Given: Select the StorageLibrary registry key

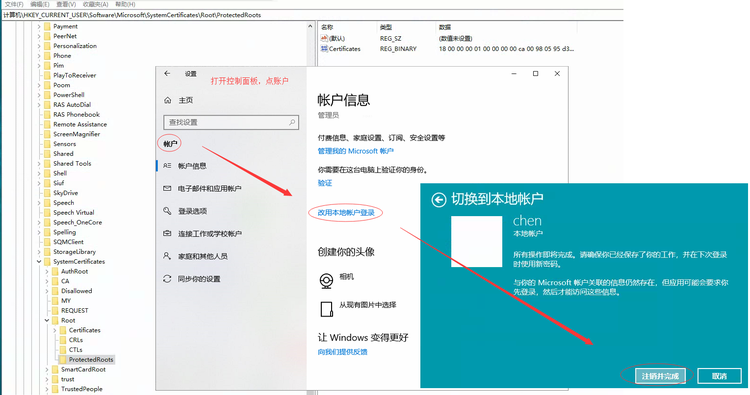Looking at the screenshot, I should point(75,252).
